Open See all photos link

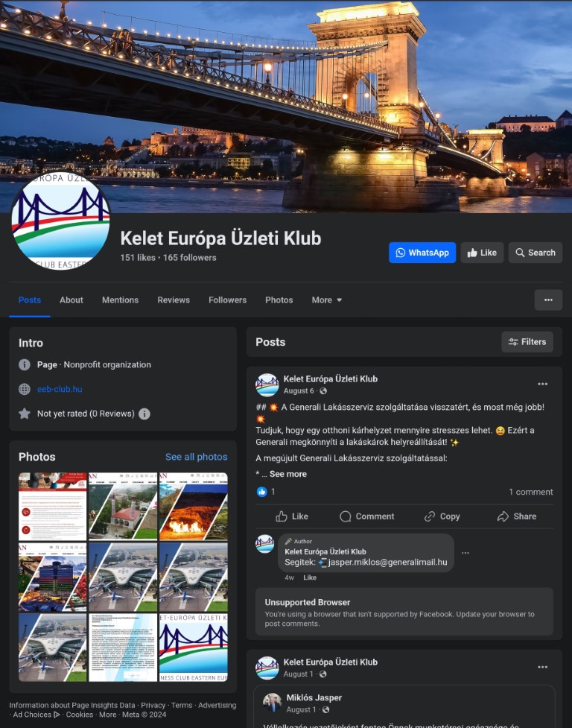tap(196, 457)
